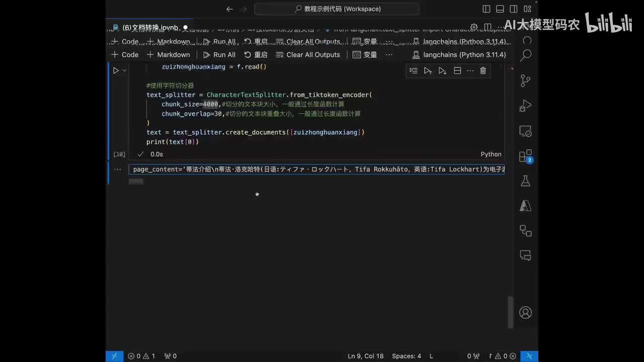Execute this cell and below
Viewport: 644px width, 362px height.
(x=442, y=71)
